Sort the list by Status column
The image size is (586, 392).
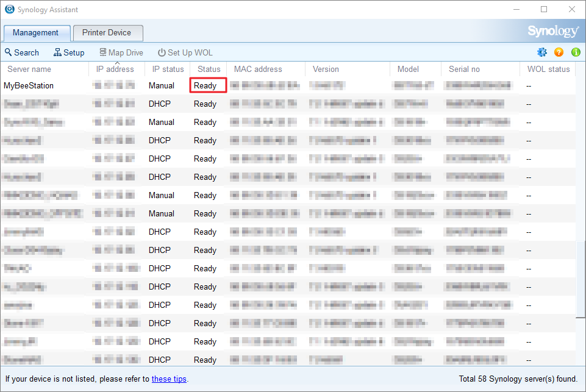click(x=208, y=69)
